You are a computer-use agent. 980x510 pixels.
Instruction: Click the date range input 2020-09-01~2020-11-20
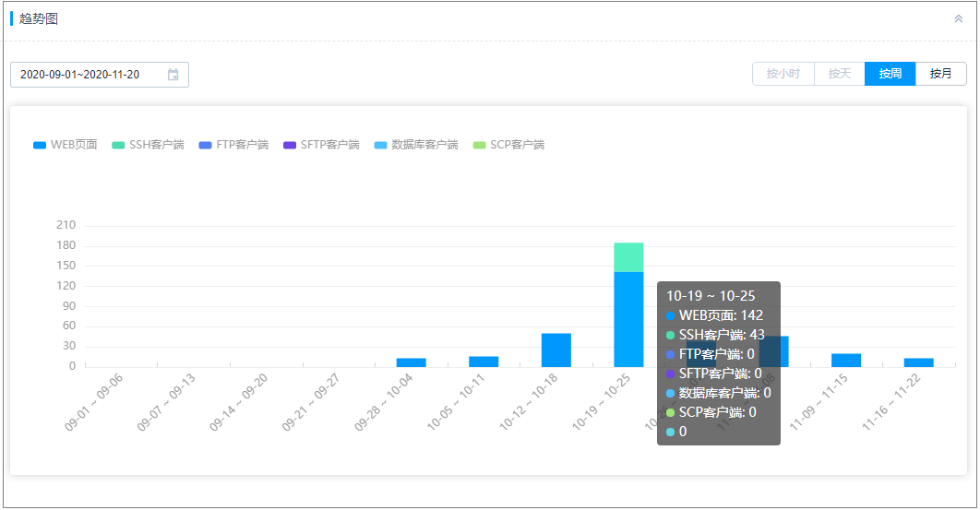[x=100, y=75]
